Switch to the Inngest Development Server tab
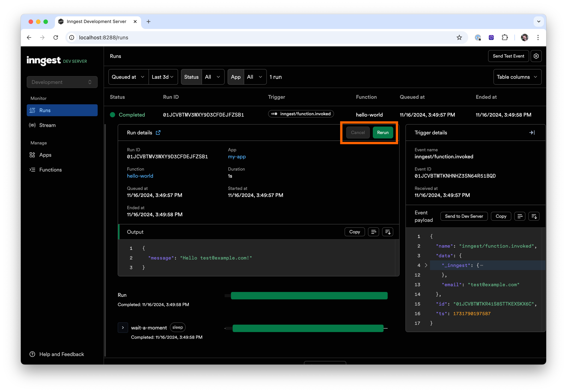This screenshot has width=567, height=392. pos(97,21)
